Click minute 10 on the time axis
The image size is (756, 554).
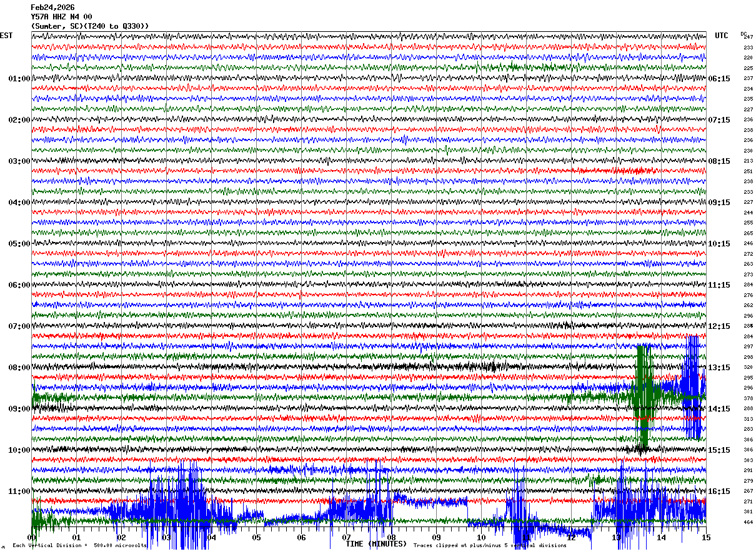click(481, 538)
